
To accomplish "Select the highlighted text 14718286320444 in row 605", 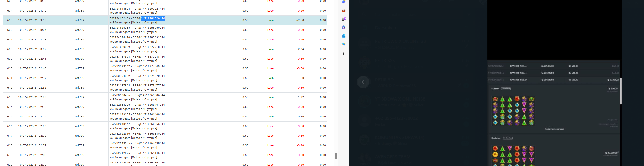I will click(x=153, y=18).
